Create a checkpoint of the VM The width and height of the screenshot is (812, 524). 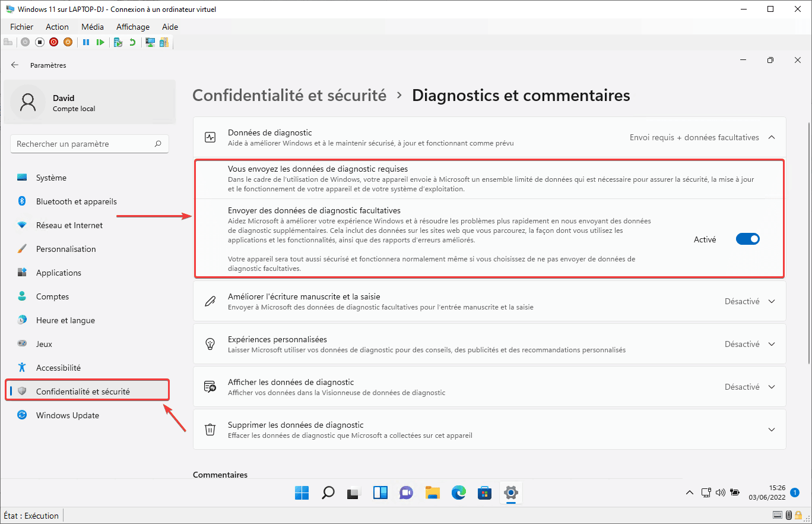coord(118,42)
